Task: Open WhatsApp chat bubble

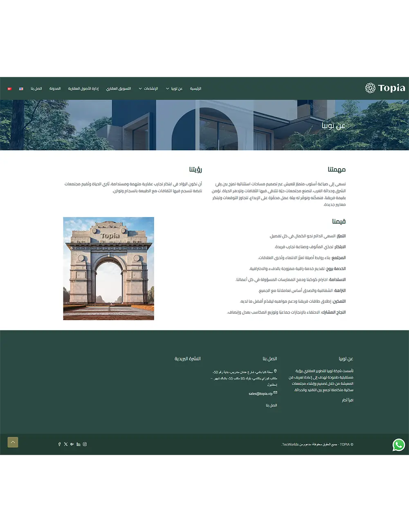Action: point(398,445)
